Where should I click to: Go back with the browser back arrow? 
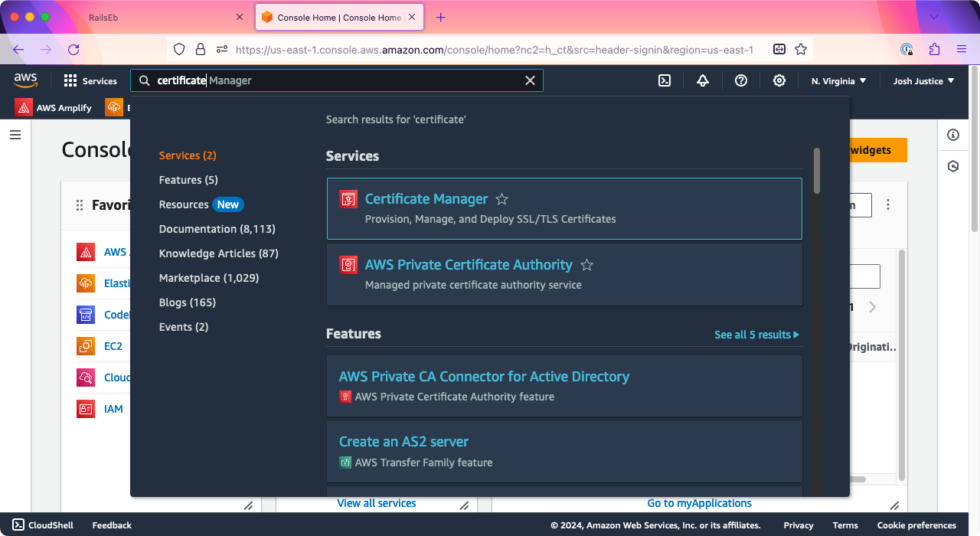(x=18, y=49)
